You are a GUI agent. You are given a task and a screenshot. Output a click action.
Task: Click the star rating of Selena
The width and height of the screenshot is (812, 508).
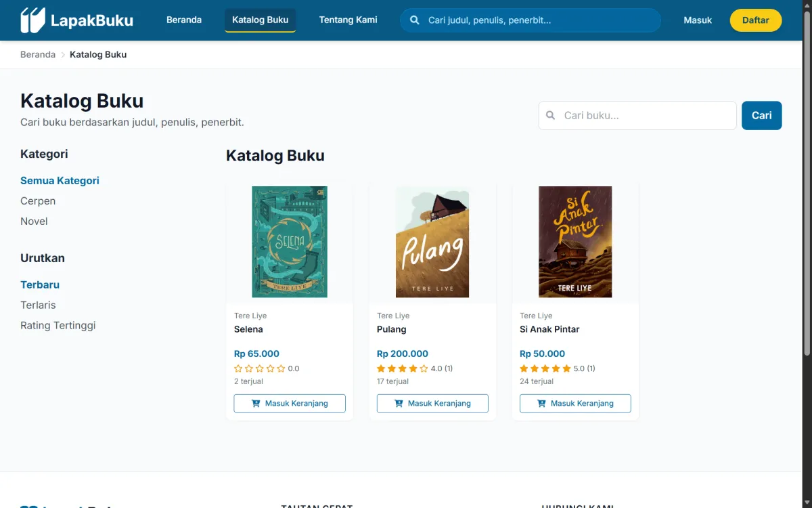point(260,368)
